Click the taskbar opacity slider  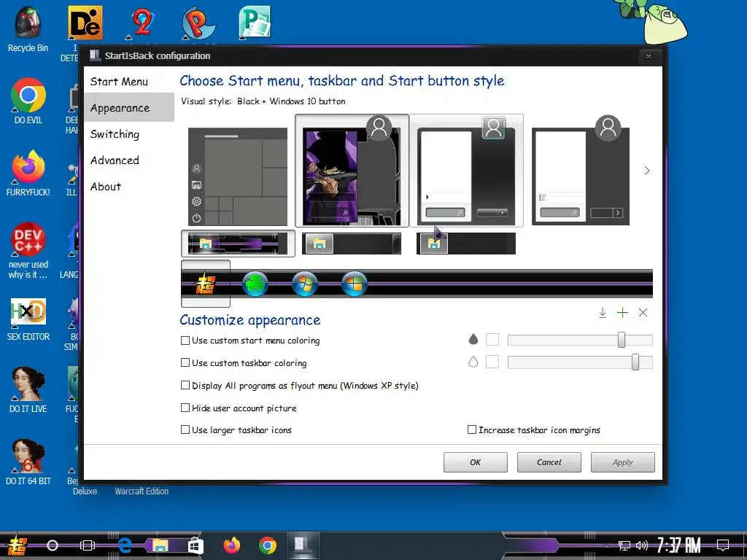coord(580,362)
